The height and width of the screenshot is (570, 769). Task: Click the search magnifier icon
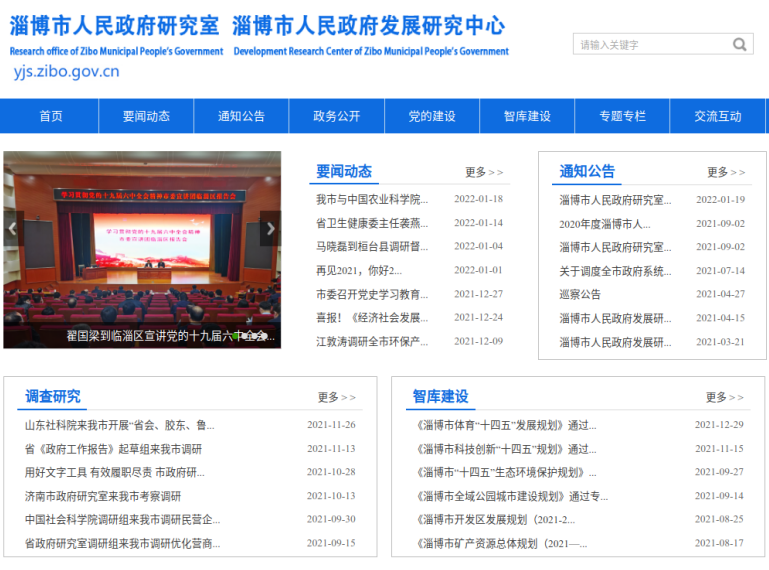(x=739, y=44)
